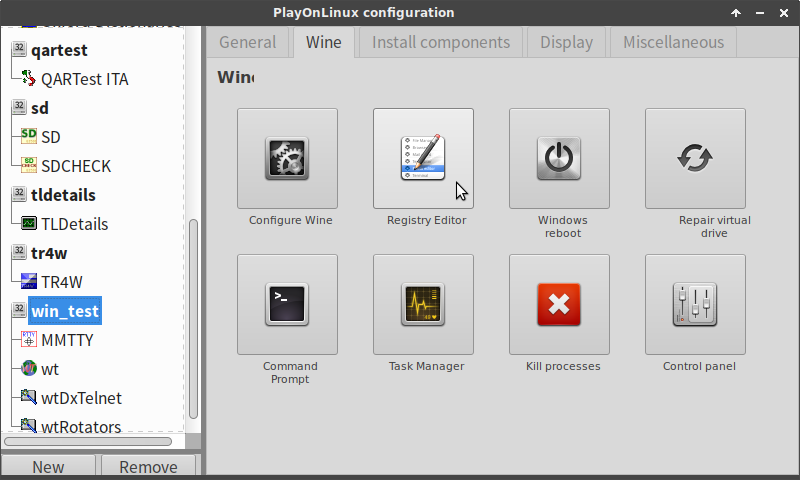The width and height of the screenshot is (800, 480).
Task: Open the Command Prompt
Action: coord(287,305)
